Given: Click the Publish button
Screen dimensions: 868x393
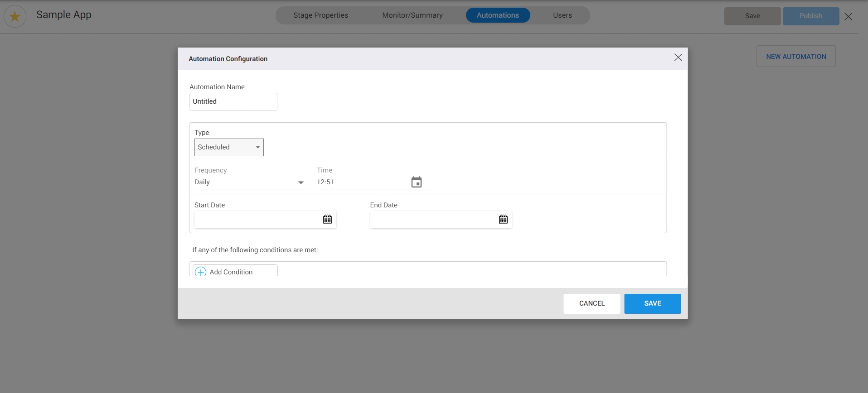Looking at the screenshot, I should 810,16.
